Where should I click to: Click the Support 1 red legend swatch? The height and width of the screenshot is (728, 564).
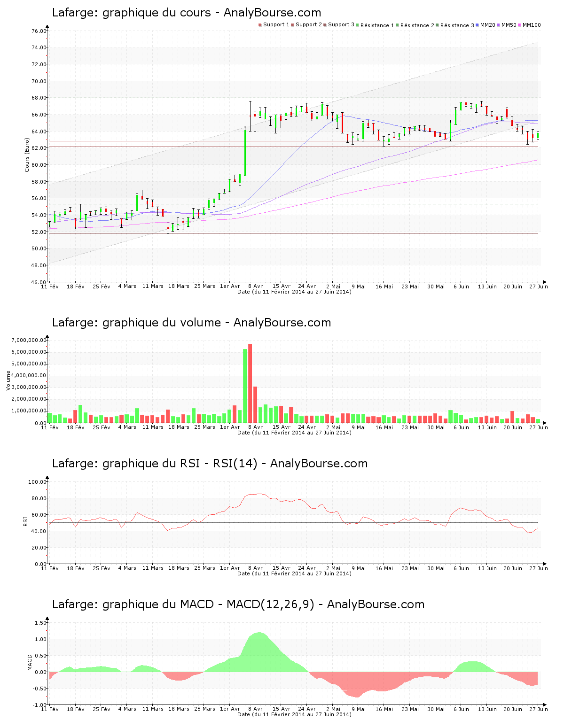260,25
